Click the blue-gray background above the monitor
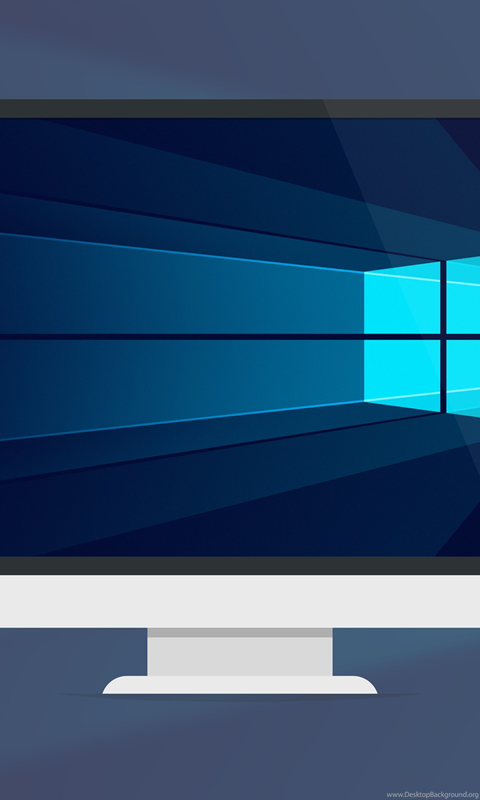 pos(240,49)
